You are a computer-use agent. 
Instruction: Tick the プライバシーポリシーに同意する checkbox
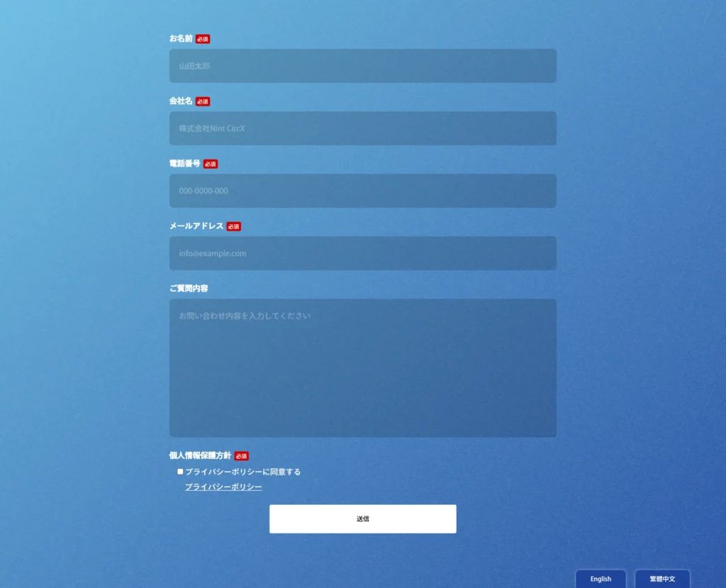[180, 472]
